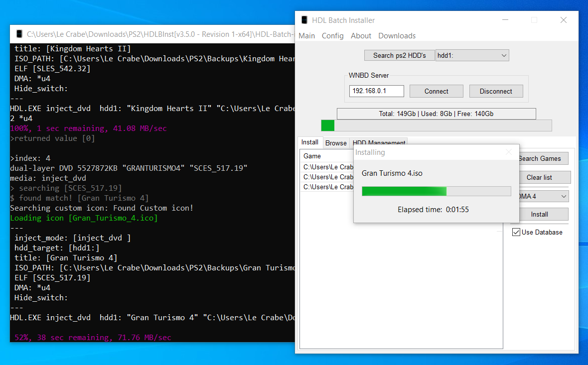This screenshot has height=365, width=588.
Task: Switch to the Browse tab
Action: pos(336,143)
